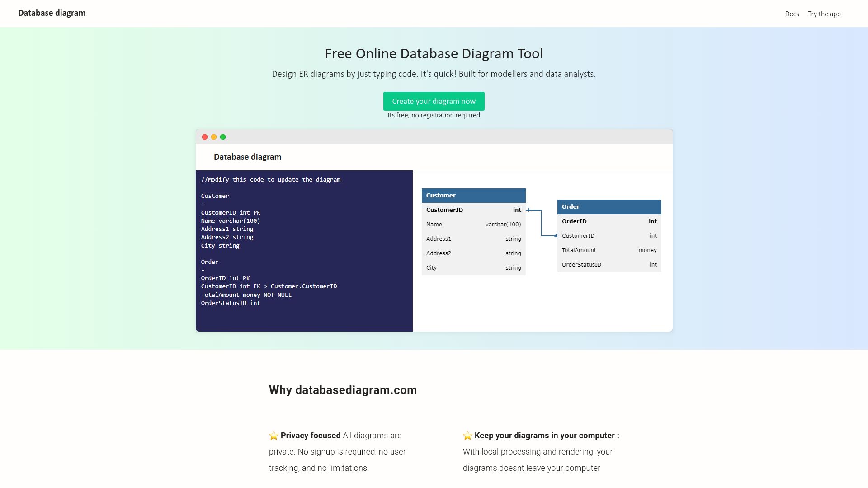This screenshot has width=868, height=488.
Task: Click 'Free Online Database Diagram Tool' heading
Action: coord(434,54)
